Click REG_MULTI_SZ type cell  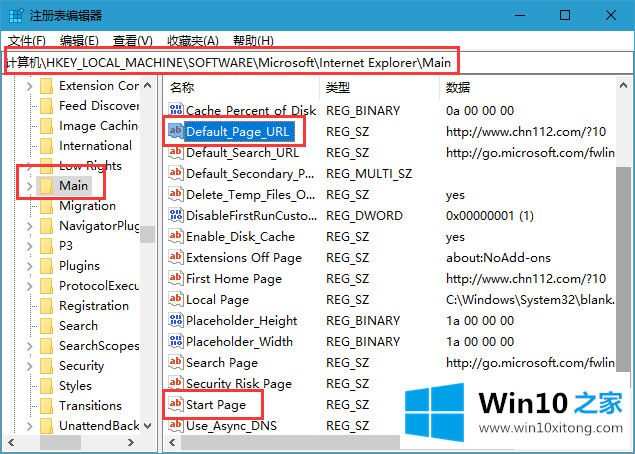coord(369,174)
